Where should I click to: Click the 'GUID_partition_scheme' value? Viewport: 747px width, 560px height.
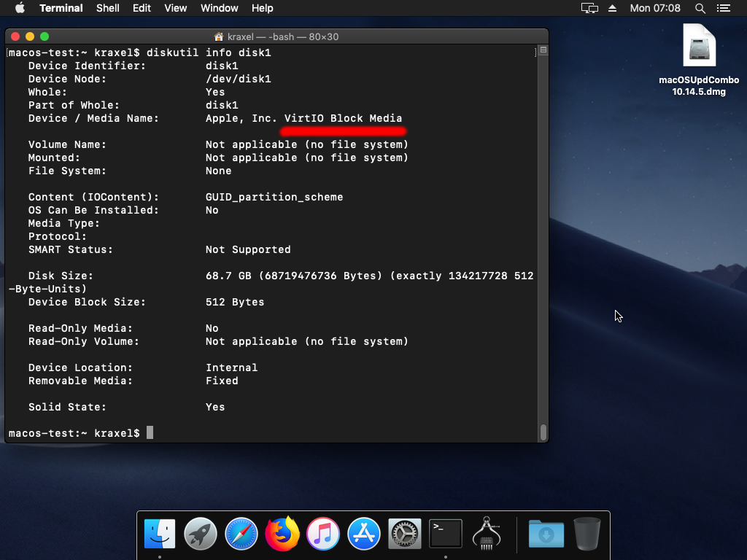coord(274,197)
